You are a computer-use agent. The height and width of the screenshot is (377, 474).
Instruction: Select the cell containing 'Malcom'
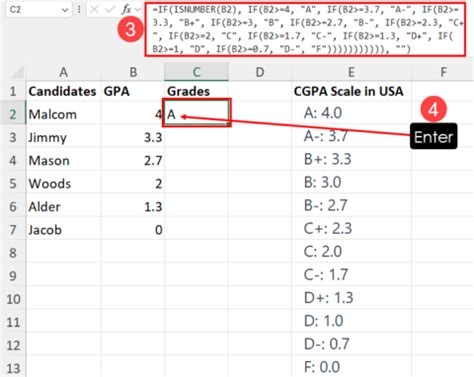64,114
